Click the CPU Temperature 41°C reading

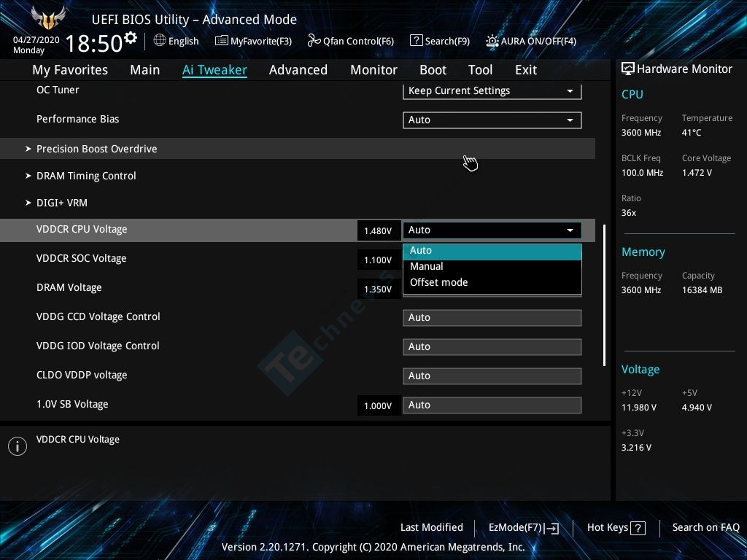point(692,133)
